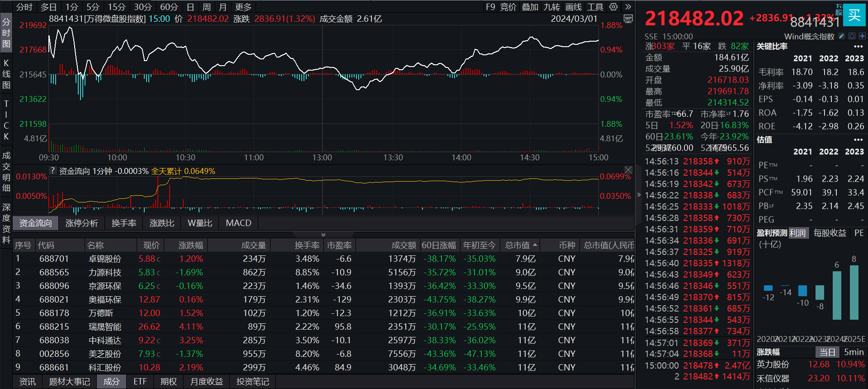This screenshot has width=868, height=389.
Task: Click the bell alert icon
Action: click(x=852, y=36)
